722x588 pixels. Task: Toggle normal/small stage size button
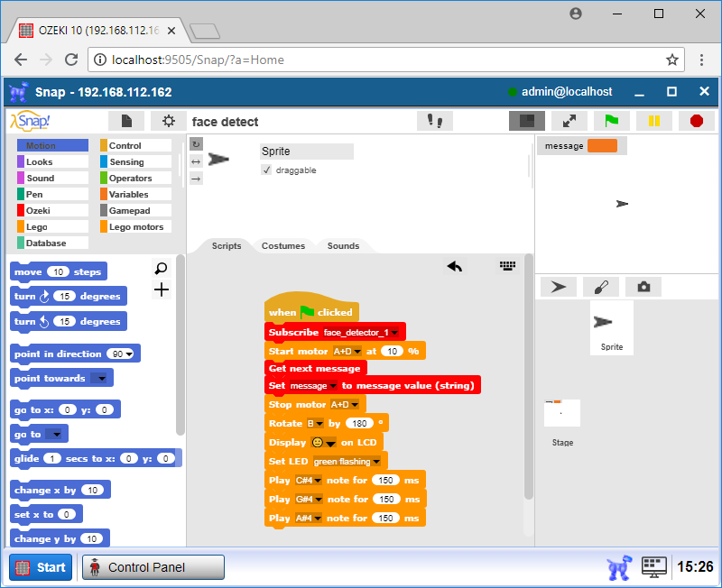(x=527, y=121)
